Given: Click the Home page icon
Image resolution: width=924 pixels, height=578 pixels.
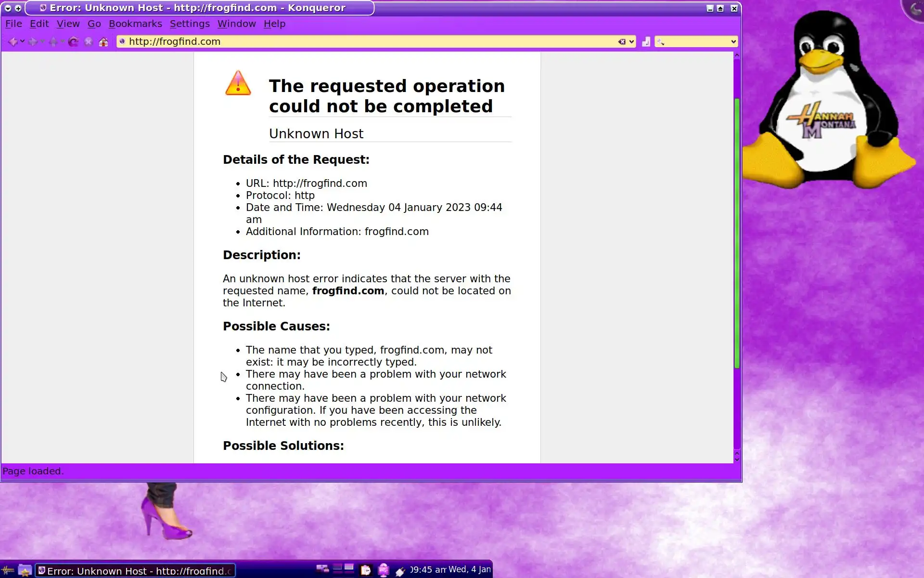Looking at the screenshot, I should (103, 42).
